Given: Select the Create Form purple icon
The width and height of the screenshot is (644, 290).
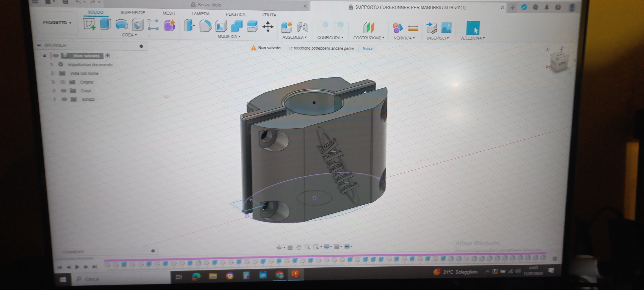Looking at the screenshot, I should (x=169, y=25).
